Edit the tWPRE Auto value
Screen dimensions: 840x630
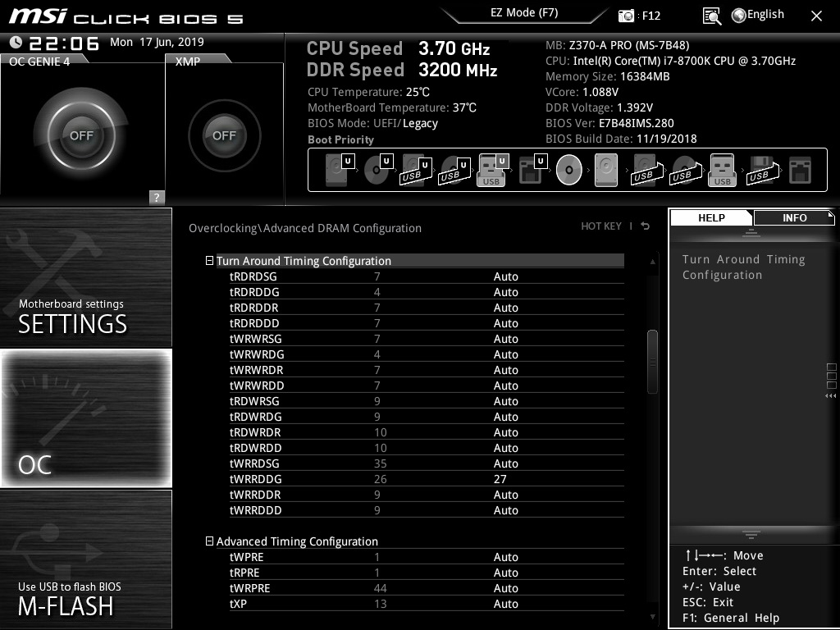click(505, 557)
